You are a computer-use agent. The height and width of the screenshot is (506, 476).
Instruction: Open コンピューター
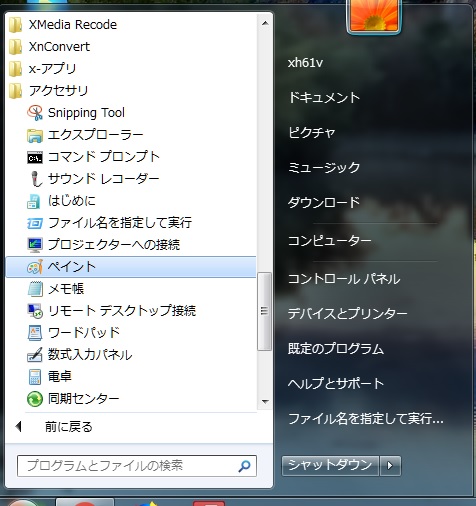(x=330, y=241)
